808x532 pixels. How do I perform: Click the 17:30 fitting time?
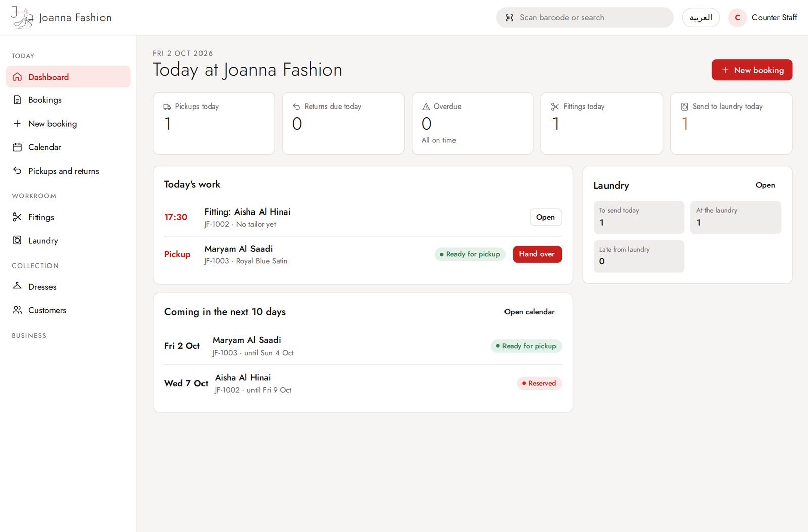[x=176, y=217]
